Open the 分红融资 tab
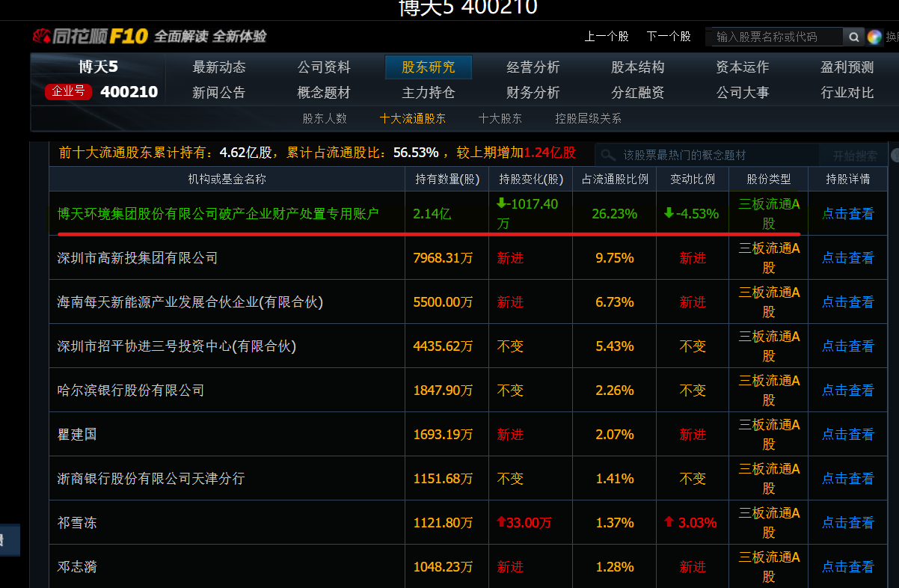Screen dimensions: 899x588 coord(638,93)
